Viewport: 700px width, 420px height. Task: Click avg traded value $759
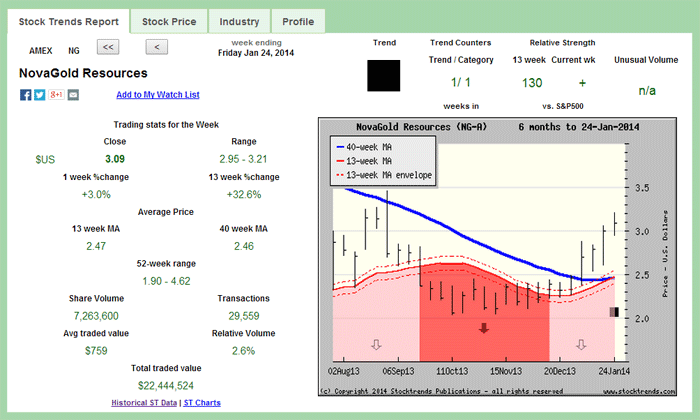[96, 351]
